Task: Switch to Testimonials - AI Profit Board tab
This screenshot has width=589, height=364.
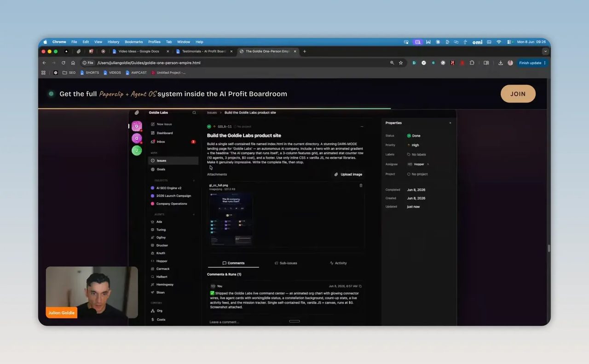Action: [204, 51]
